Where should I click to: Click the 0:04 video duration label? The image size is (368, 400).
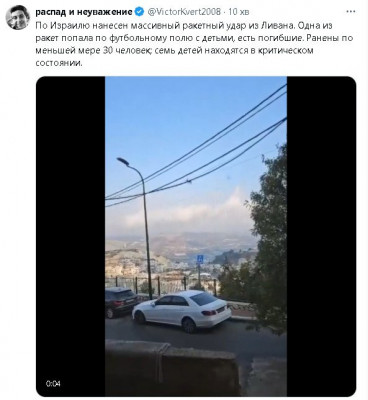53,383
